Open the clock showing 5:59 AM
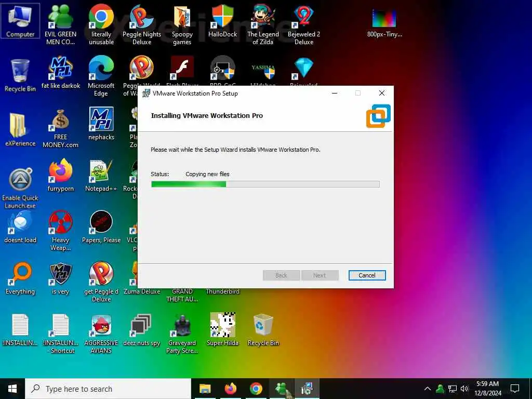 (x=487, y=389)
